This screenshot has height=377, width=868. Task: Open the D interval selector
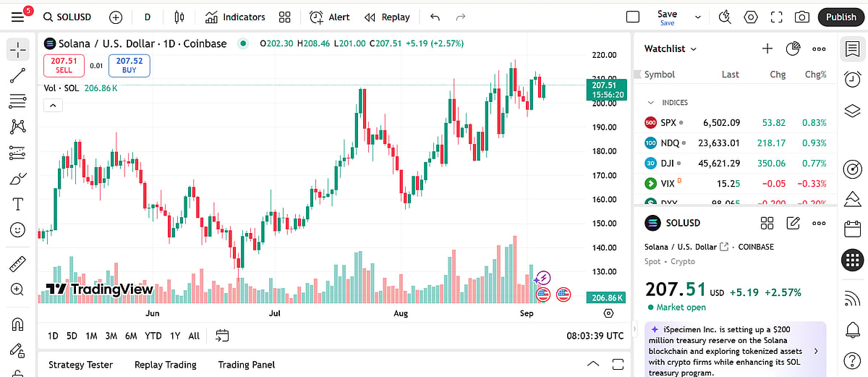(x=148, y=17)
